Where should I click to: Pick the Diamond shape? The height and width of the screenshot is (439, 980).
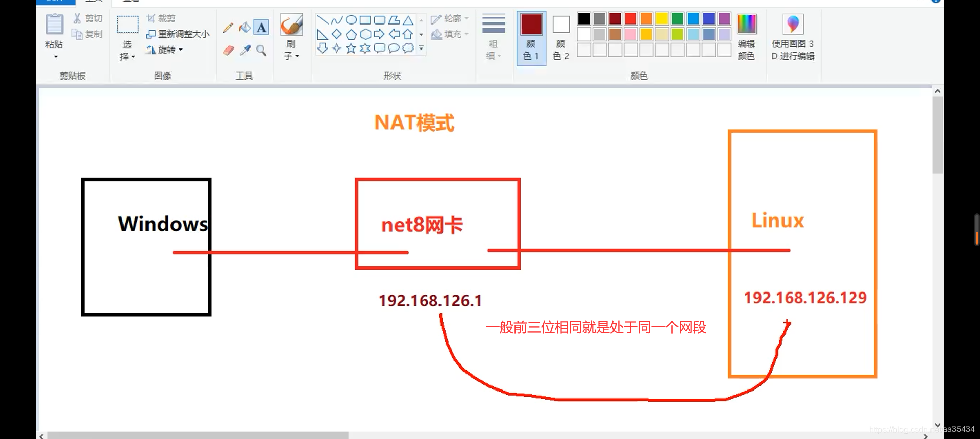(x=337, y=34)
